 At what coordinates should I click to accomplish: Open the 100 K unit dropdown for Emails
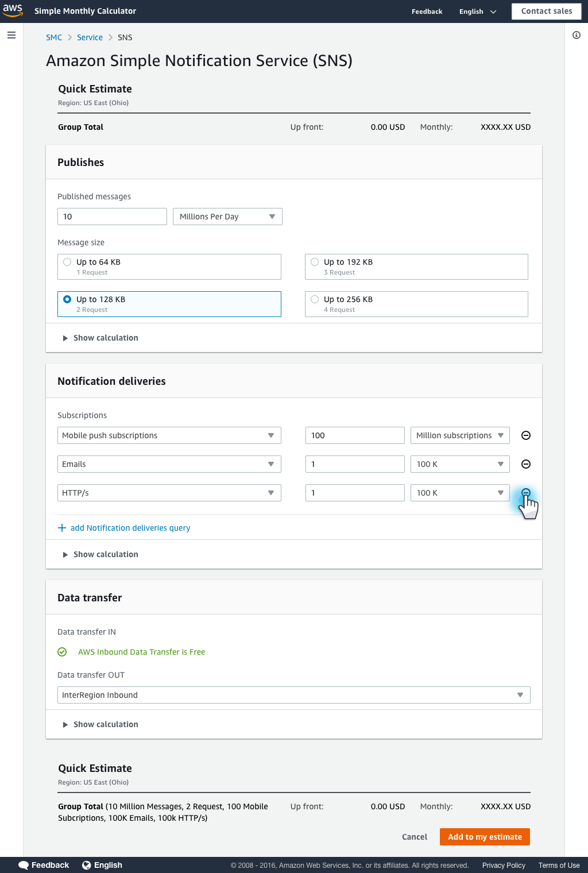[460, 464]
